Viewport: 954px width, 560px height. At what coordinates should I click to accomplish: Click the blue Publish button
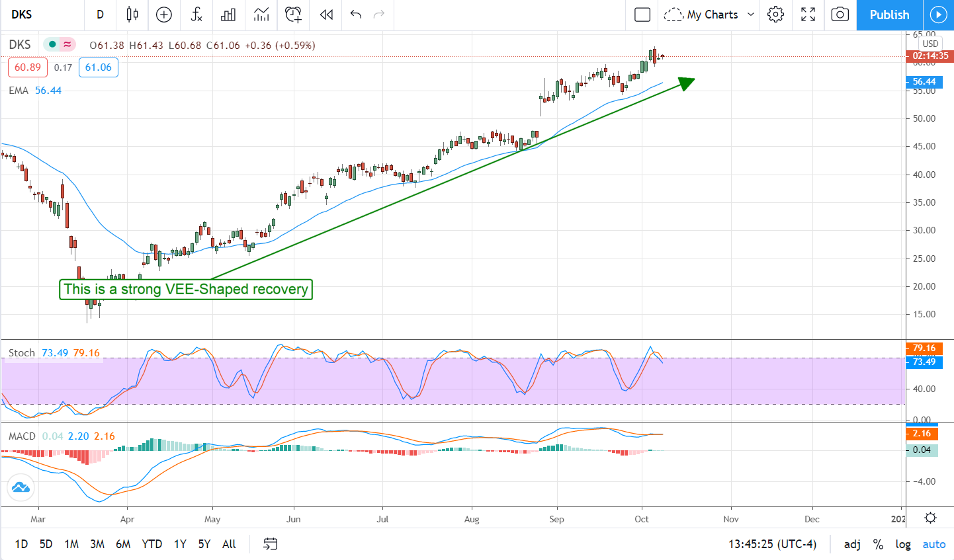[889, 15]
